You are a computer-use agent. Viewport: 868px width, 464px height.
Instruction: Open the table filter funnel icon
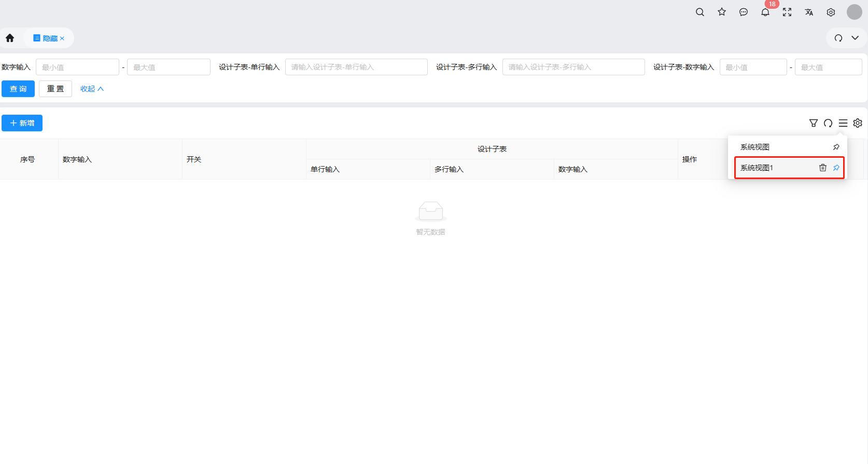814,123
